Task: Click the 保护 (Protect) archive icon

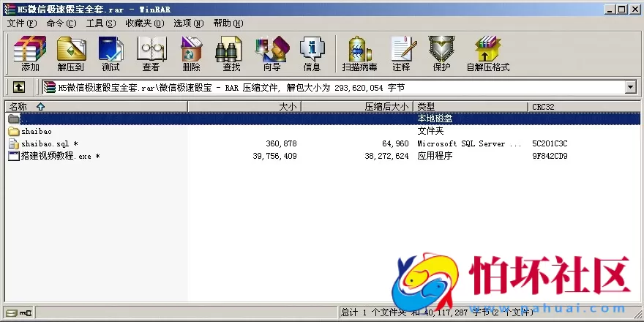Action: (441, 54)
